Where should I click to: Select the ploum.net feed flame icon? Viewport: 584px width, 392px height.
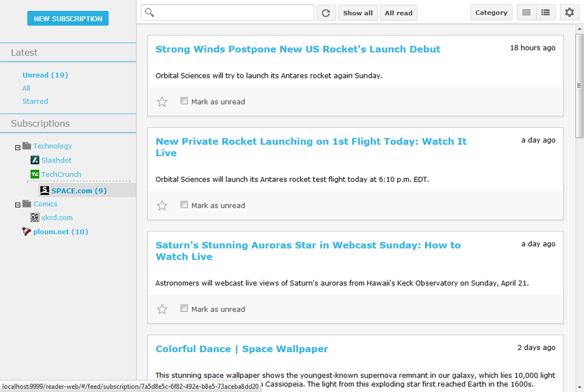click(26, 231)
